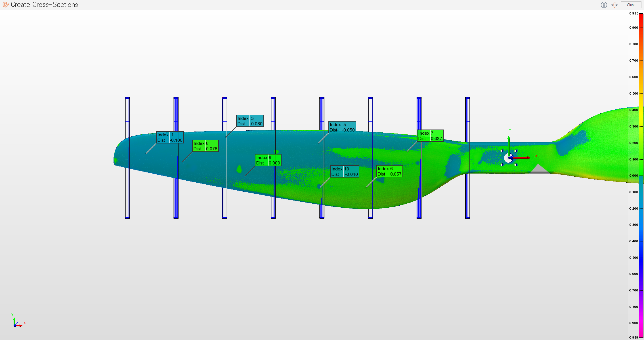Image resolution: width=644 pixels, height=340 pixels.
Task: Select the Index 7 annotation label
Action: [430, 136]
